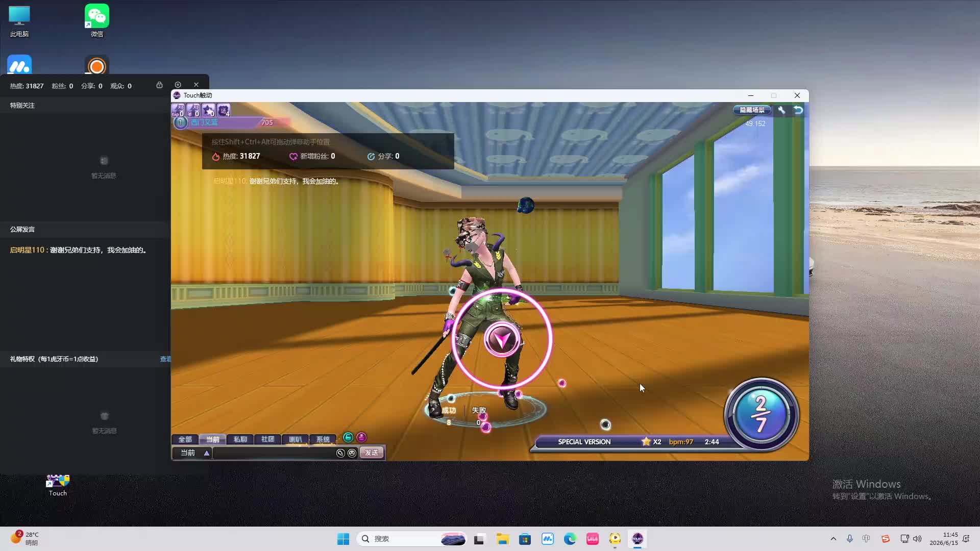
Task: Click the magenta stamp icon above chat
Action: (361, 437)
